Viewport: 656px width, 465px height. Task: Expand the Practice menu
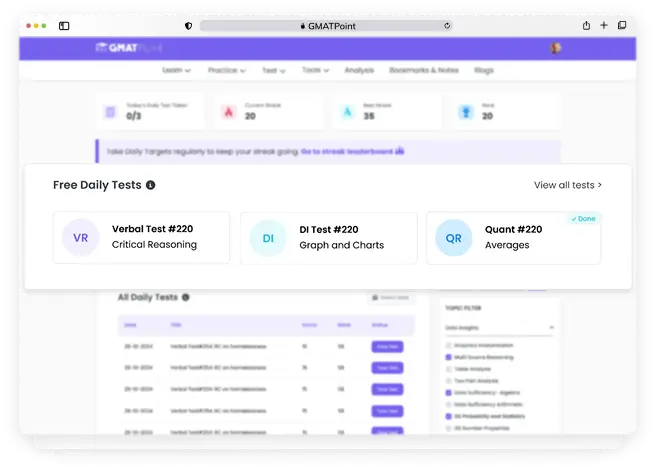coord(226,70)
